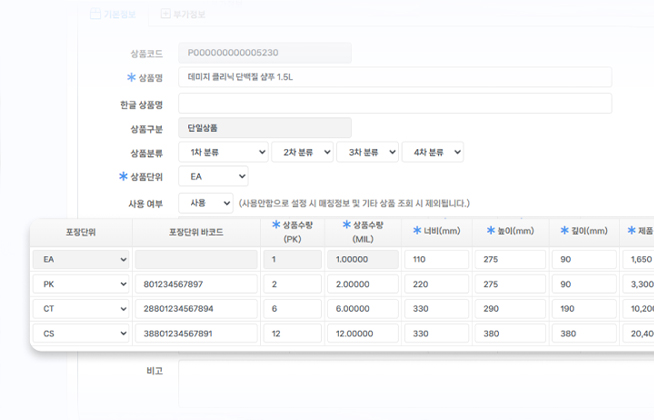Click the MIL quantity field 12.00000

click(x=363, y=334)
